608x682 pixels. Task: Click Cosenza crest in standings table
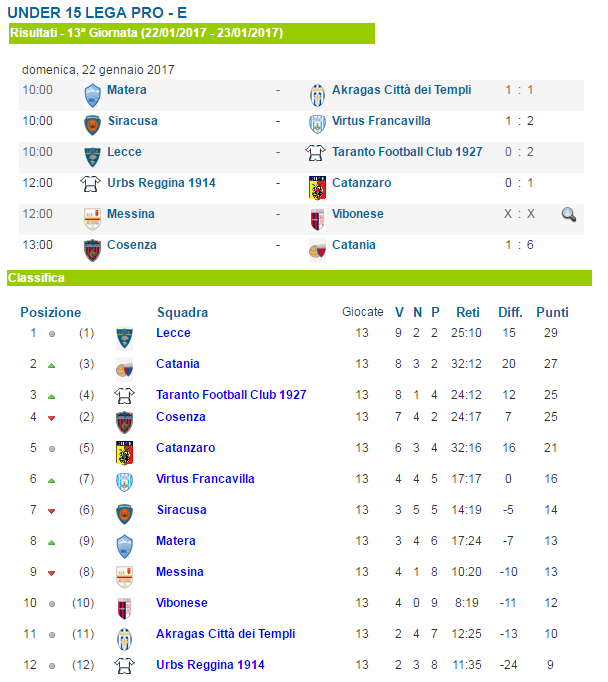coord(124,422)
